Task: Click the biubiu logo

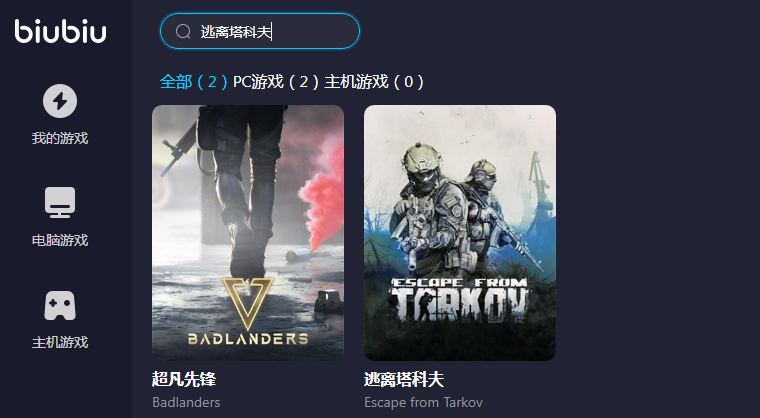Action: pyautogui.click(x=60, y=31)
